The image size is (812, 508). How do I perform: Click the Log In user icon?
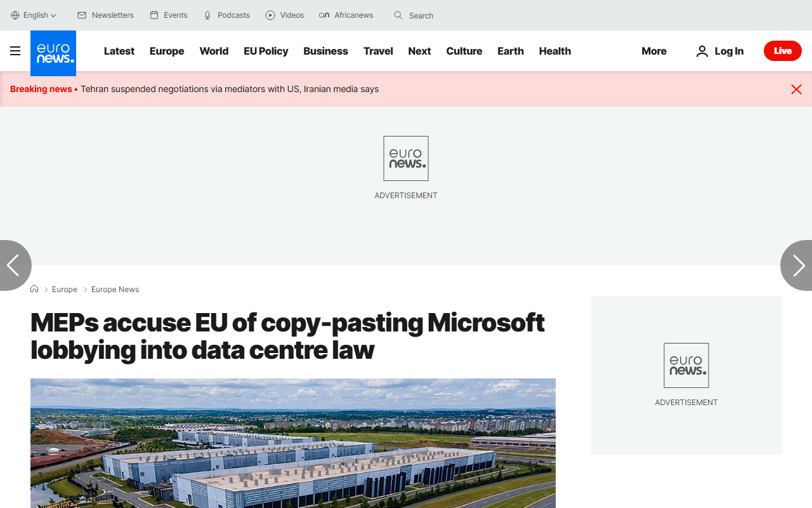[702, 51]
